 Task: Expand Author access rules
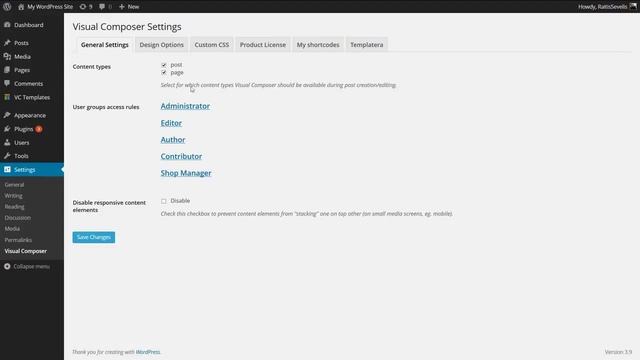pyautogui.click(x=173, y=140)
